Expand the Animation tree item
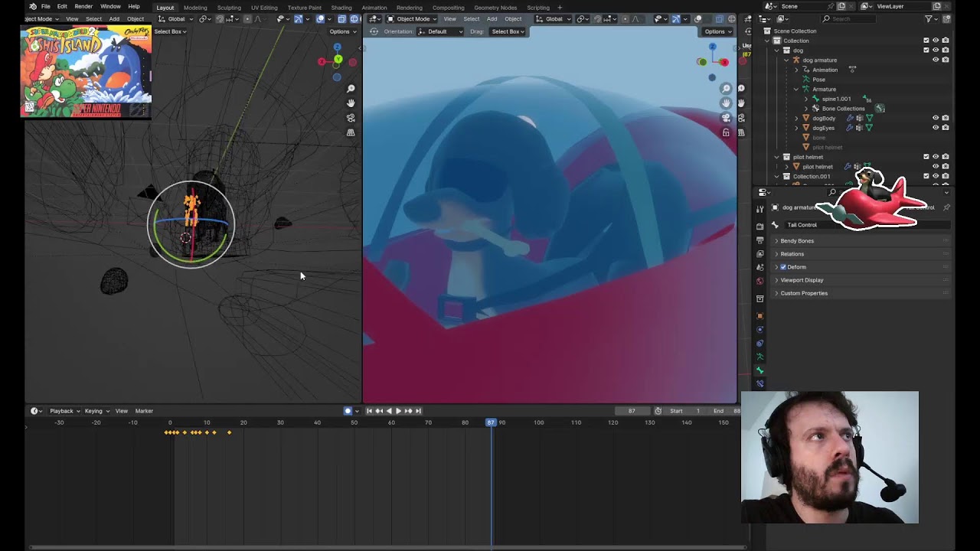 click(x=796, y=70)
